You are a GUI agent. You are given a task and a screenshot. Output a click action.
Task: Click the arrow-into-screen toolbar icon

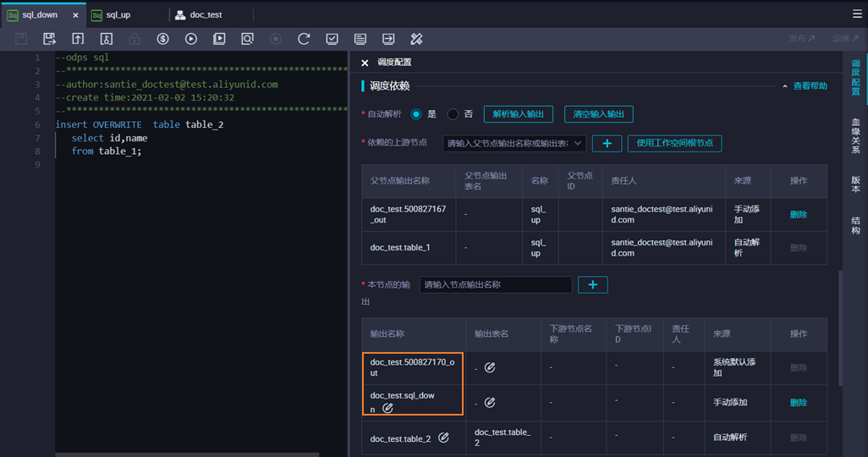[388, 39]
